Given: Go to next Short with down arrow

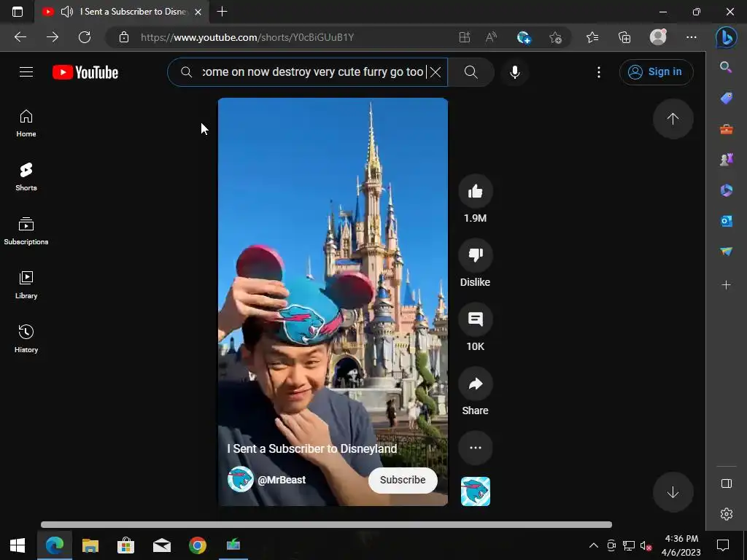Looking at the screenshot, I should pyautogui.click(x=673, y=492).
